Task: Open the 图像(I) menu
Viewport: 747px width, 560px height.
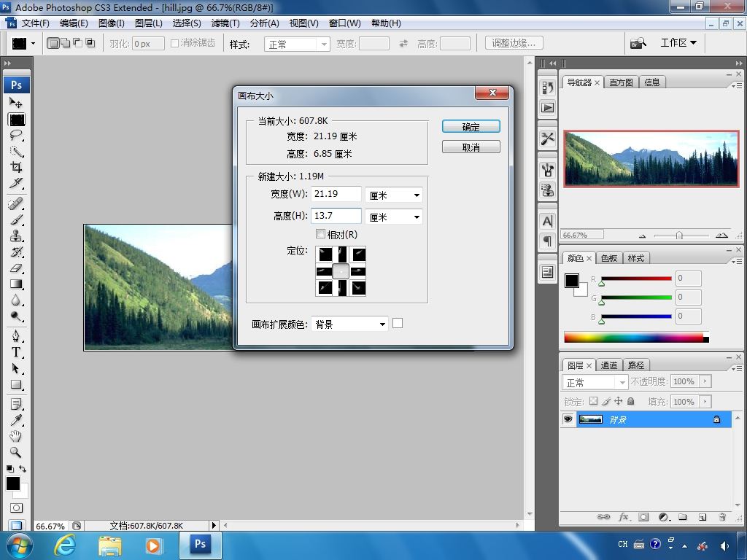Action: [x=112, y=23]
